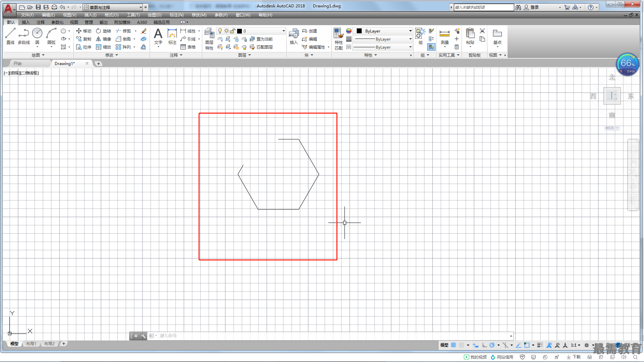The width and height of the screenshot is (644, 362).
Task: Click the Quick Calculator icon in utilities
Action: click(457, 47)
